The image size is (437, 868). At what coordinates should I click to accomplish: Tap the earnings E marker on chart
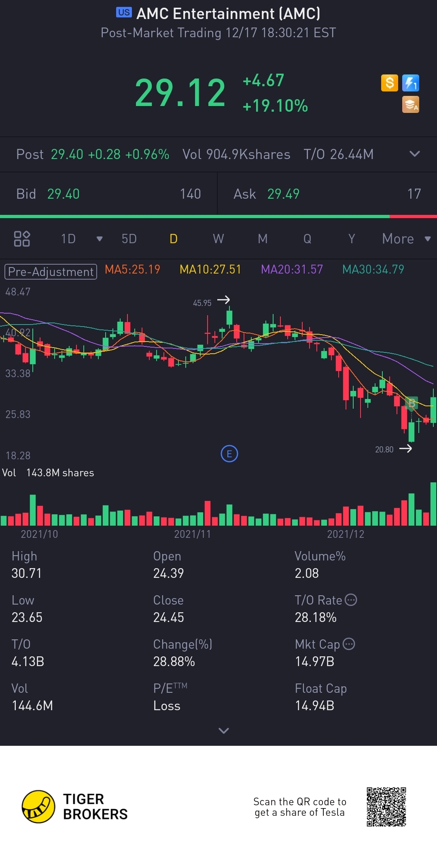click(x=229, y=454)
